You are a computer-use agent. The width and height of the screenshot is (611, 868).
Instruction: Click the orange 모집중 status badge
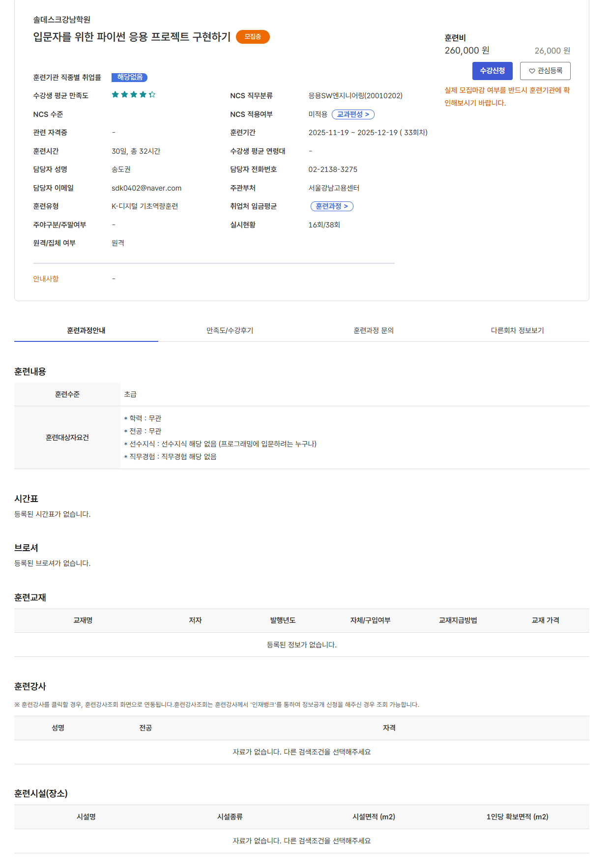point(253,37)
